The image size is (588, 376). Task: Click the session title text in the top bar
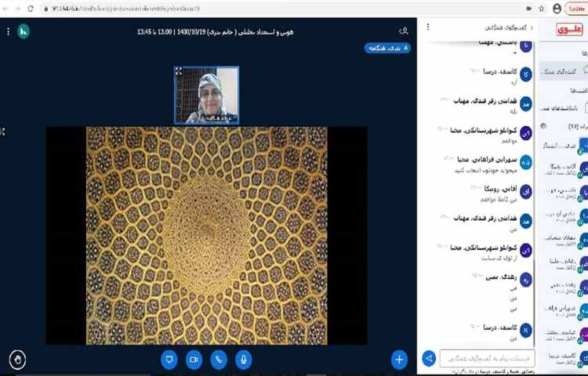pyautogui.click(x=216, y=32)
